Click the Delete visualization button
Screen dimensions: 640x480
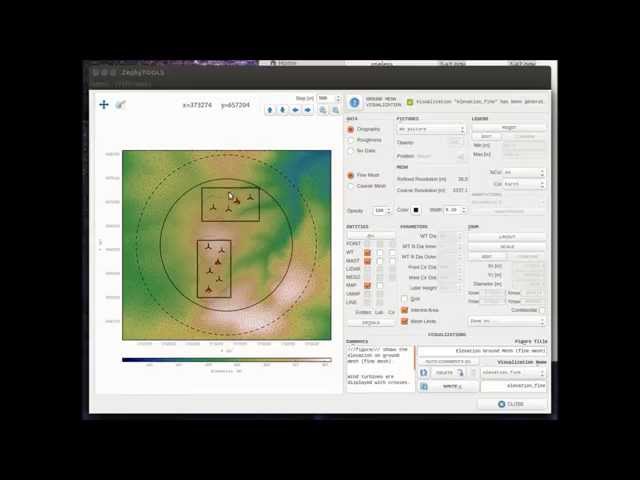[449, 373]
